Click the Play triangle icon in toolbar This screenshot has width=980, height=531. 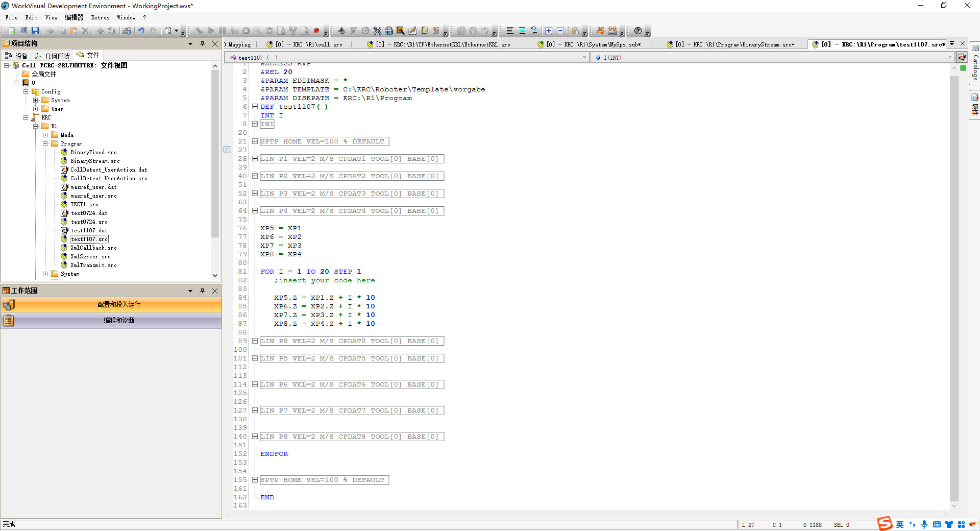[x=211, y=31]
